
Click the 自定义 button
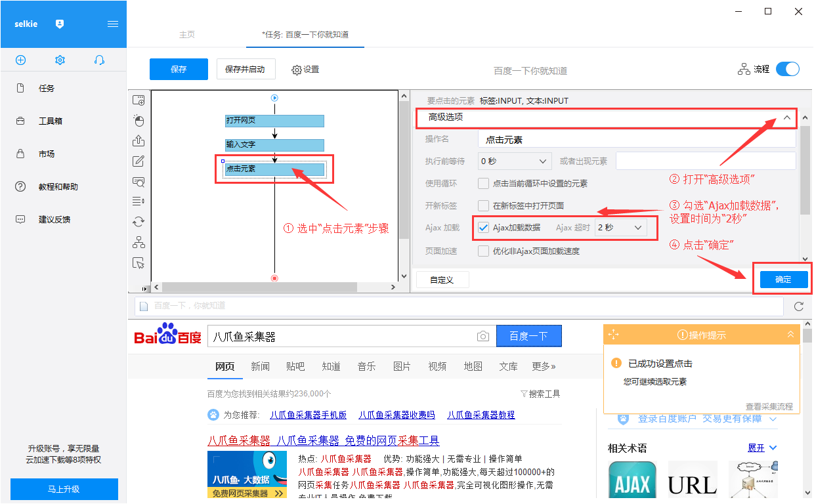442,280
